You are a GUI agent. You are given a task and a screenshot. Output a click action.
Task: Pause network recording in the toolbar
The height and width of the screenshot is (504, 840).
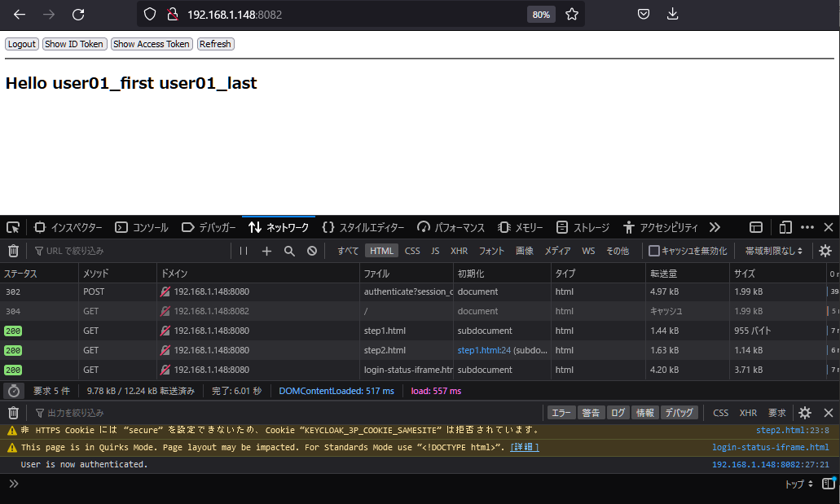point(244,251)
